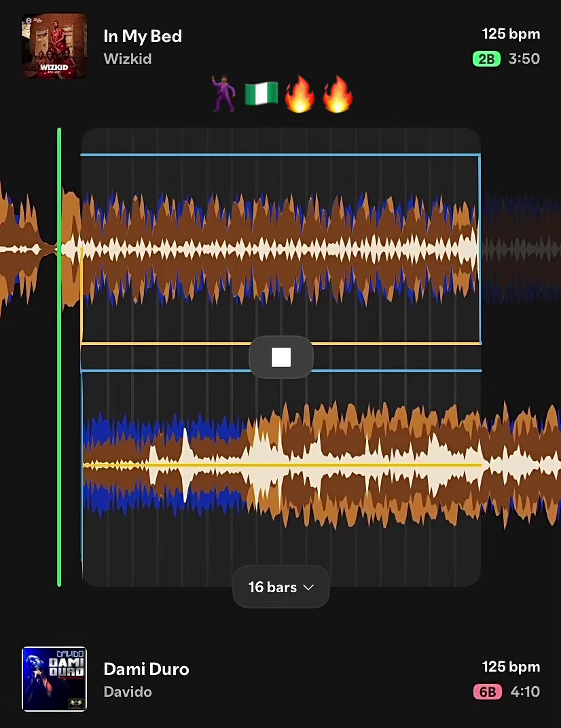Click the dimmed top waveform after the transition end

[521, 249]
